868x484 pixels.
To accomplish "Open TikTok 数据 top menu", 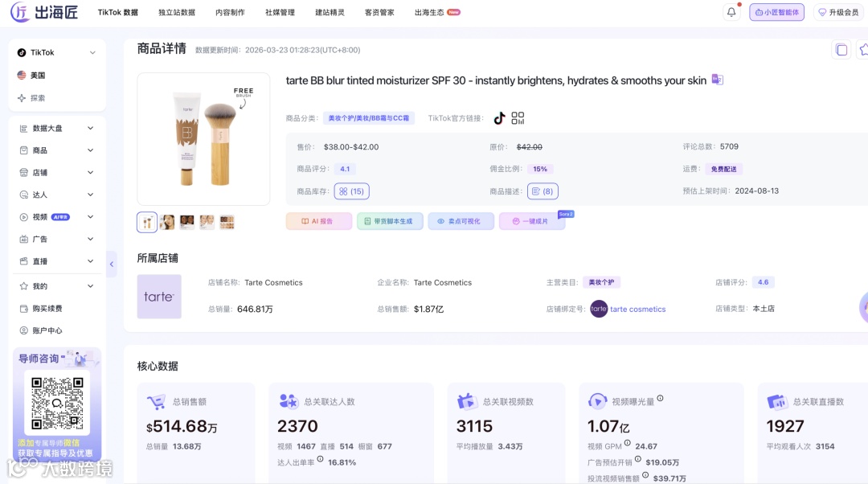I will tap(118, 12).
